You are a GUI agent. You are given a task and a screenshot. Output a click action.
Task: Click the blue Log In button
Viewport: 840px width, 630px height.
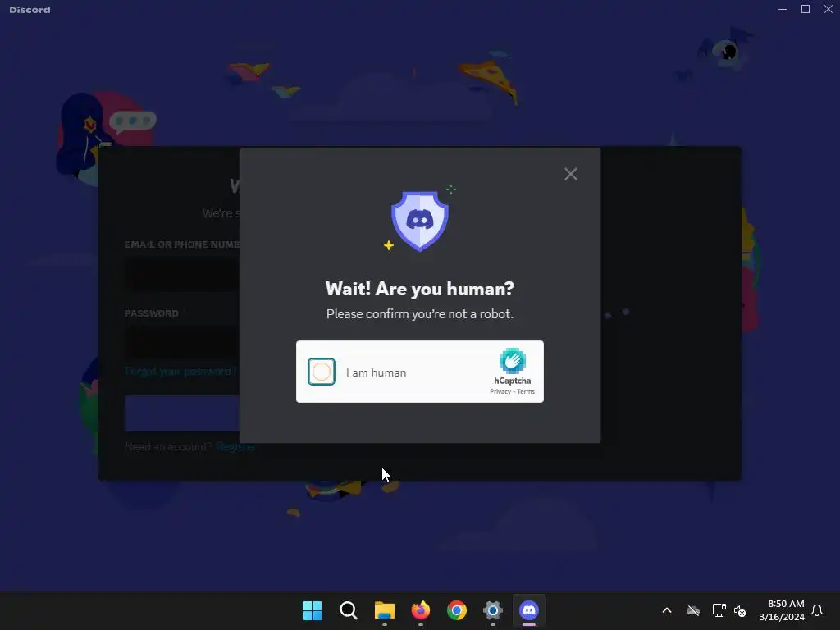[182, 413]
